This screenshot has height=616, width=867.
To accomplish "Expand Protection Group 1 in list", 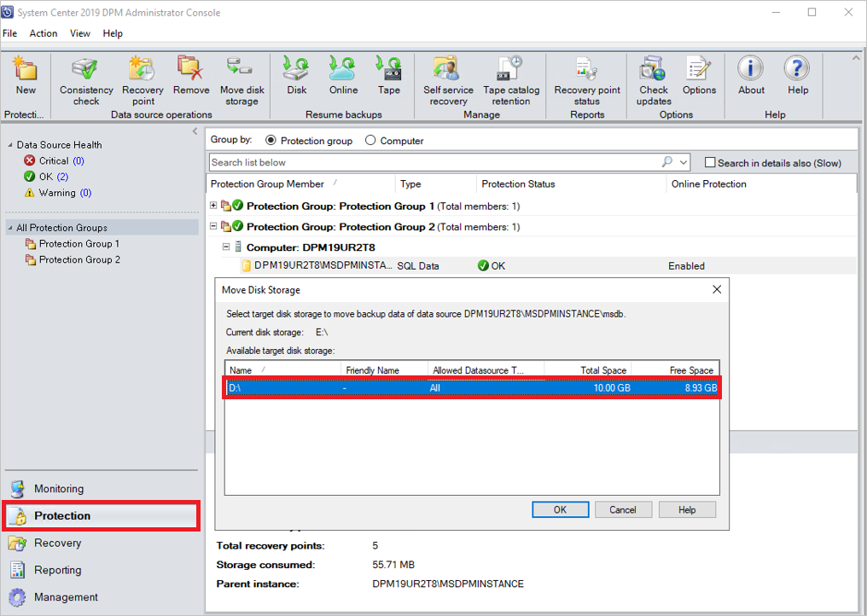I will (x=213, y=205).
